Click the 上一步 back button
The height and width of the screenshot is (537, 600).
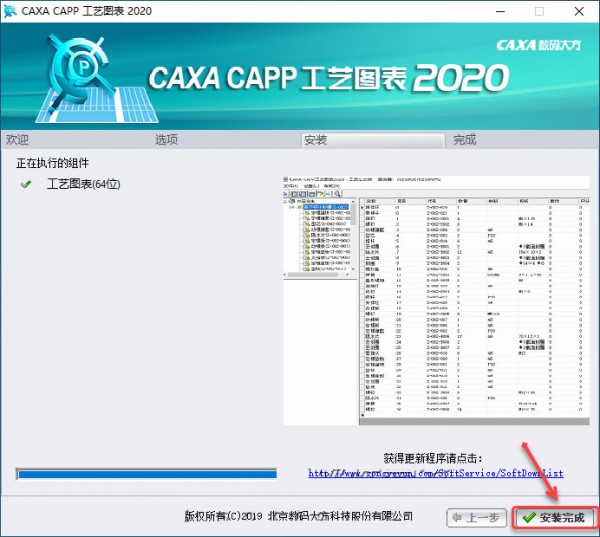(476, 517)
